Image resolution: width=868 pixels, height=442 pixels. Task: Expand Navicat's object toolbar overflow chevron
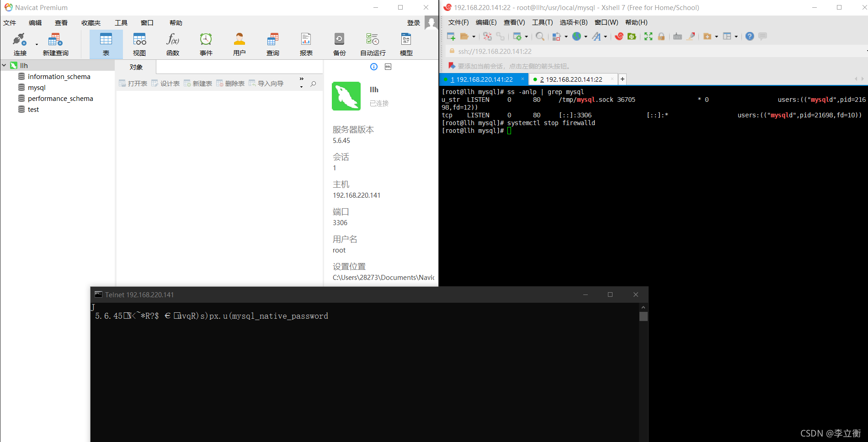click(302, 79)
